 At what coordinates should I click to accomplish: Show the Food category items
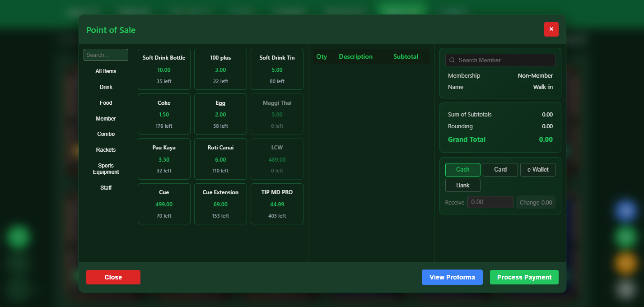point(106,103)
